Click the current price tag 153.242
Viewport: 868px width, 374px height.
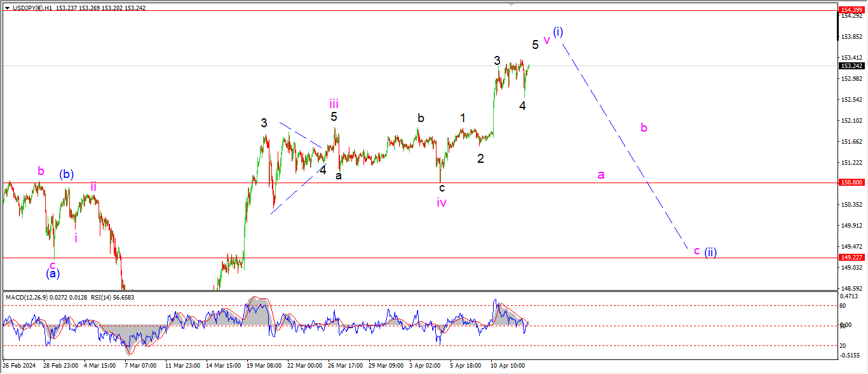(x=851, y=66)
